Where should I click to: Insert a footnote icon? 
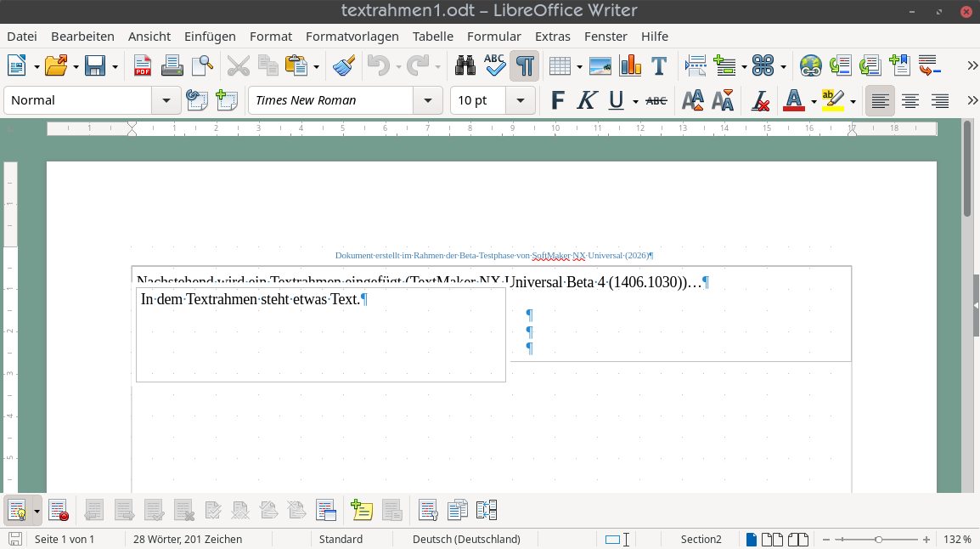click(841, 65)
